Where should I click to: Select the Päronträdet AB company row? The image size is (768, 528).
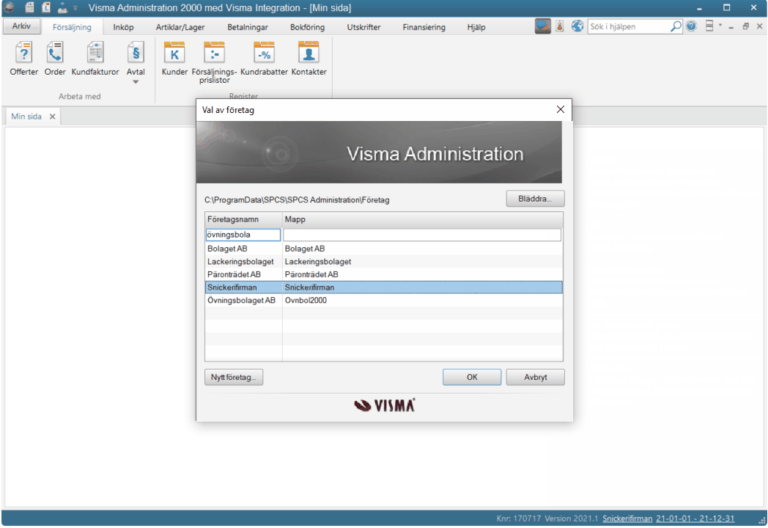click(384, 274)
